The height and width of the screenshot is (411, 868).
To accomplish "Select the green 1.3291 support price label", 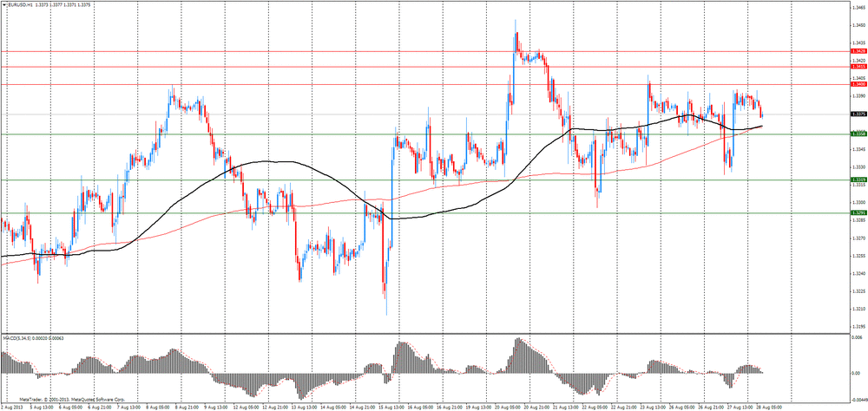I will pos(858,213).
